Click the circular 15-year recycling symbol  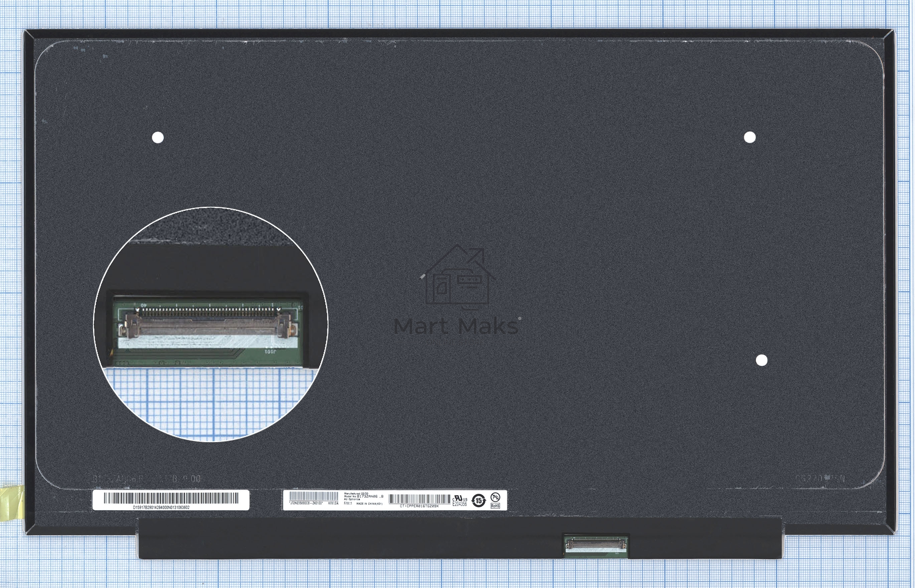[478, 500]
